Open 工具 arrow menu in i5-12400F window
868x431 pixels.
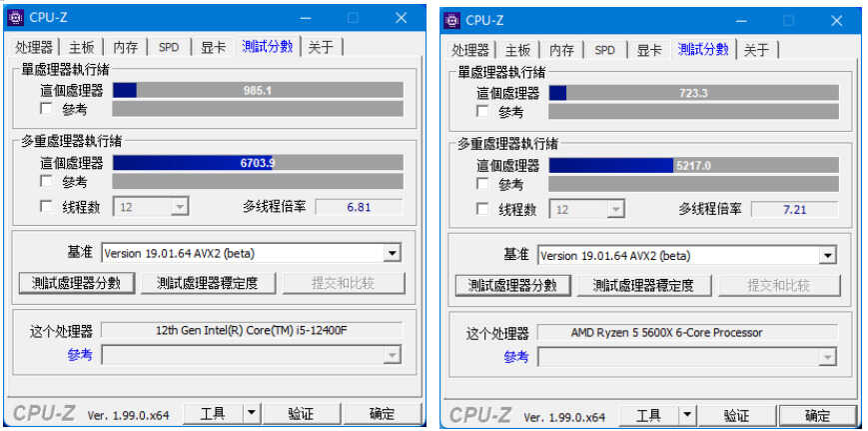[251, 413]
